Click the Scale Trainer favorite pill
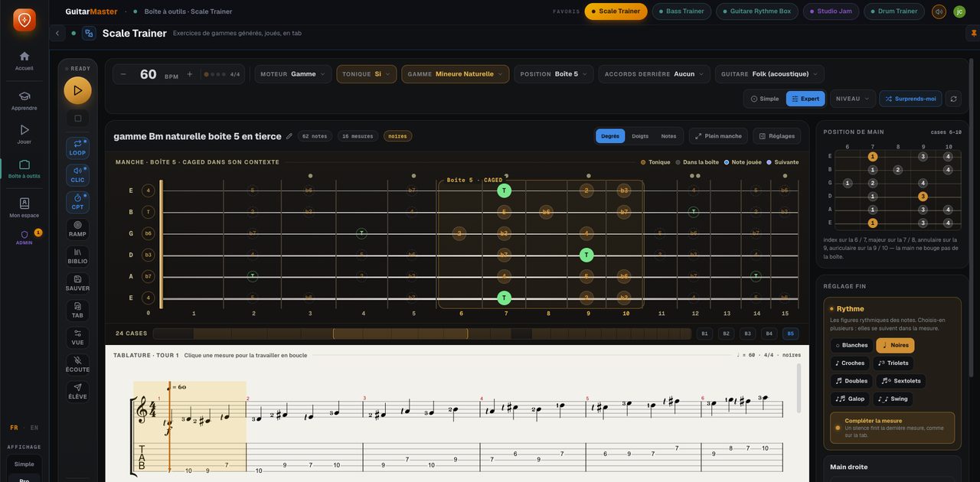 pos(616,11)
